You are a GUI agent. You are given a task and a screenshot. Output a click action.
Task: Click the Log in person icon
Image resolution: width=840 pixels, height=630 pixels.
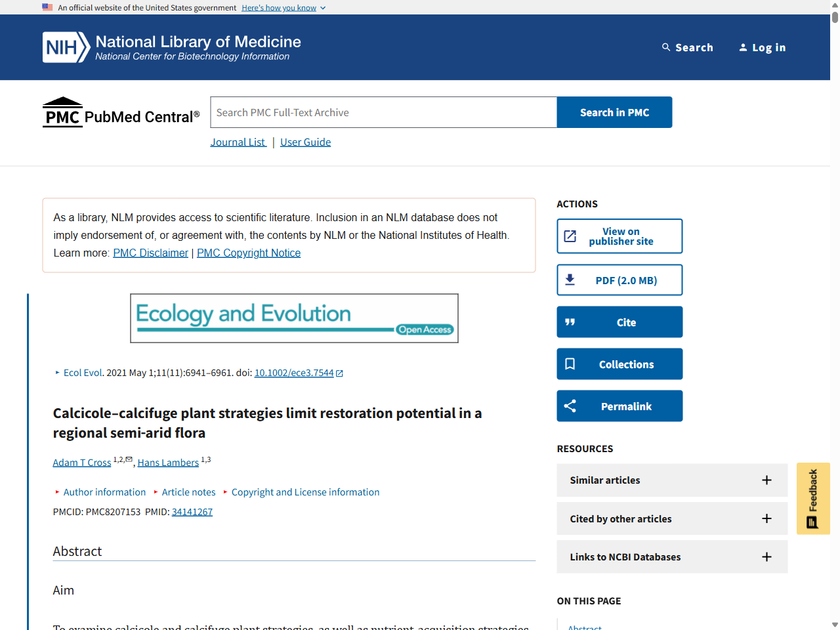pyautogui.click(x=743, y=47)
